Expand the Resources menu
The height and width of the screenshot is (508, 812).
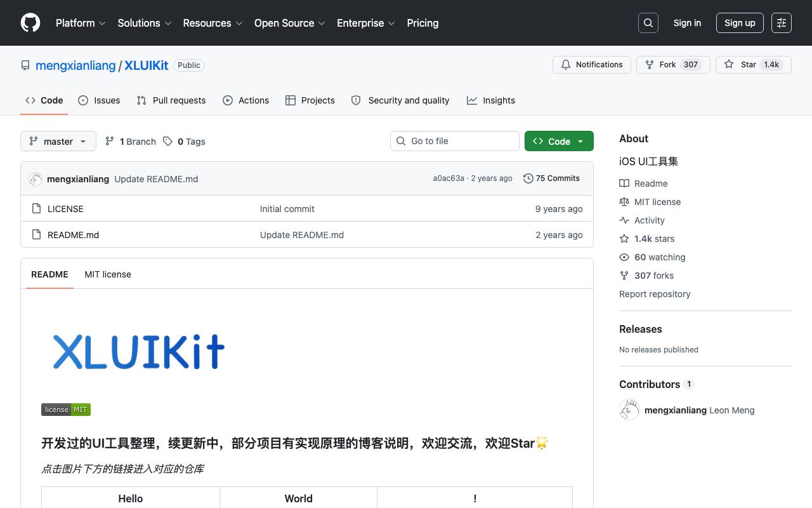(213, 23)
